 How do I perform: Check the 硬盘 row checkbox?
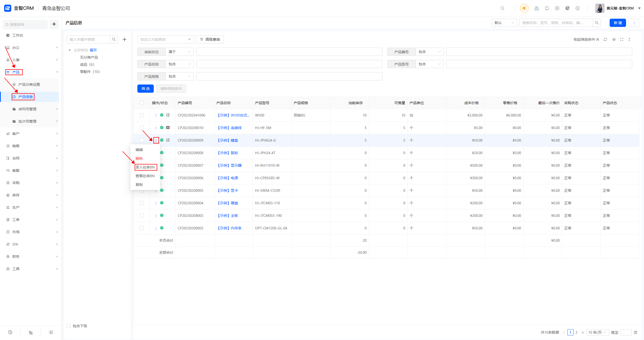[142, 203]
